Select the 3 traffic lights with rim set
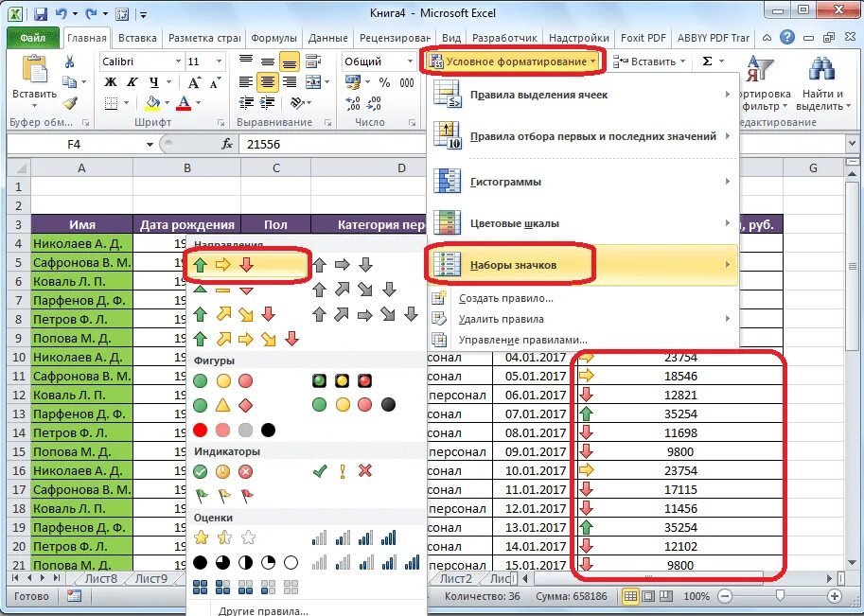 point(343,380)
